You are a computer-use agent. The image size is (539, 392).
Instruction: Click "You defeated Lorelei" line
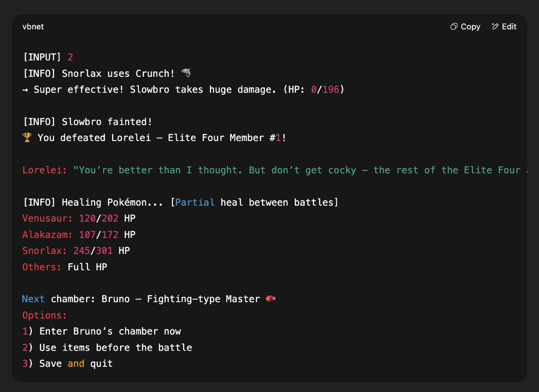(154, 138)
